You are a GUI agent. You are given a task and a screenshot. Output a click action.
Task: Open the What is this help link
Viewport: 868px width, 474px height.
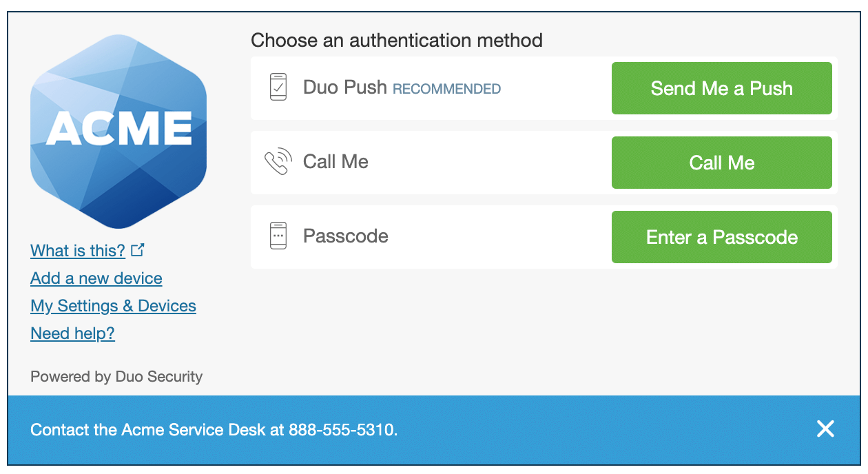[78, 251]
